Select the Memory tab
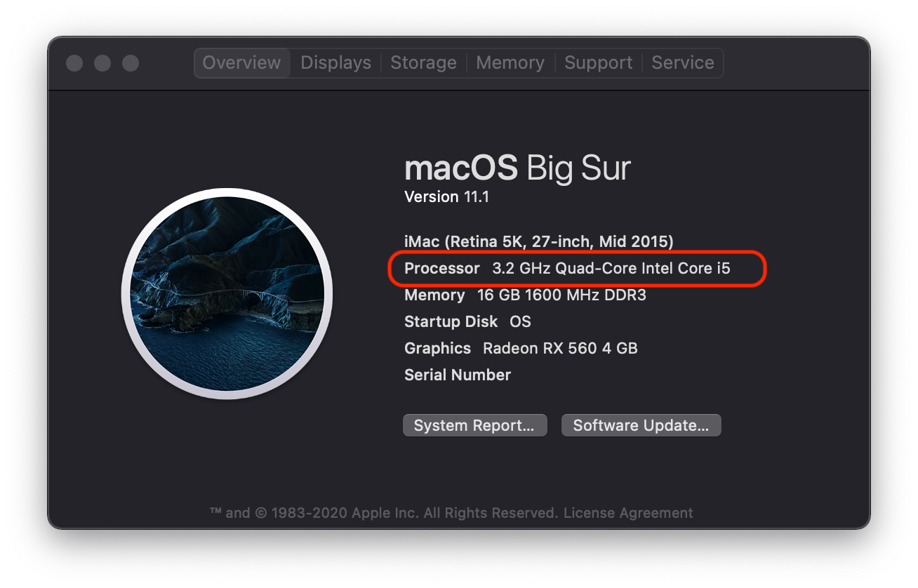This screenshot has width=918, height=588. click(510, 62)
